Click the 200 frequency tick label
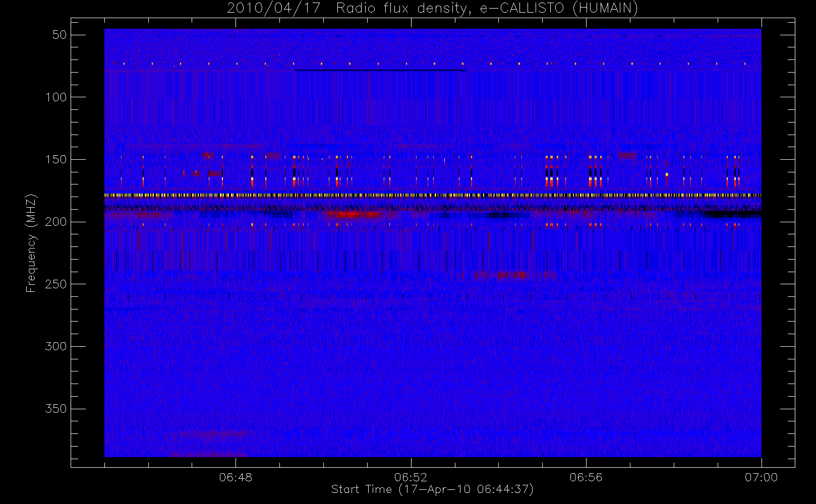This screenshot has height=504, width=816. click(x=56, y=222)
